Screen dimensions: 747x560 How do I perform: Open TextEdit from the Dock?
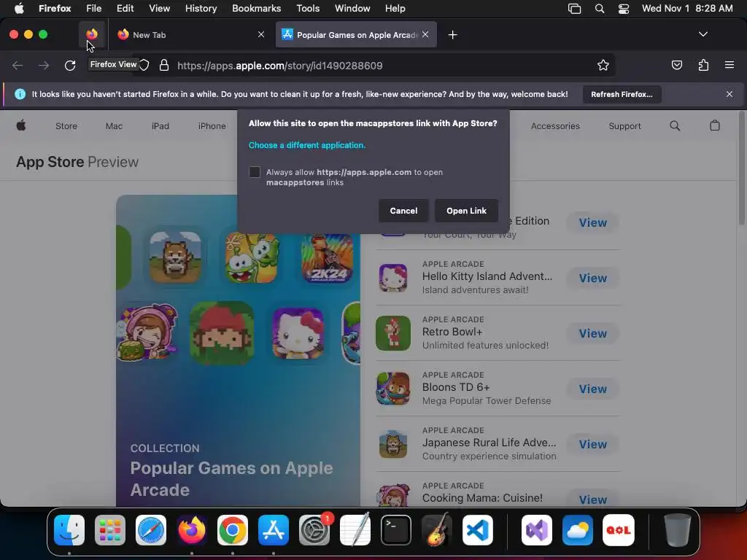355,530
